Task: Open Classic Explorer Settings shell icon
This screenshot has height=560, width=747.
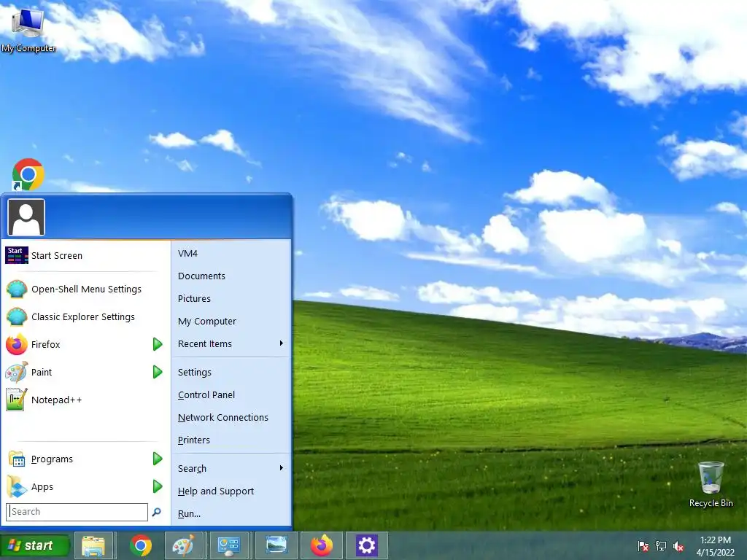Action: coord(17,316)
